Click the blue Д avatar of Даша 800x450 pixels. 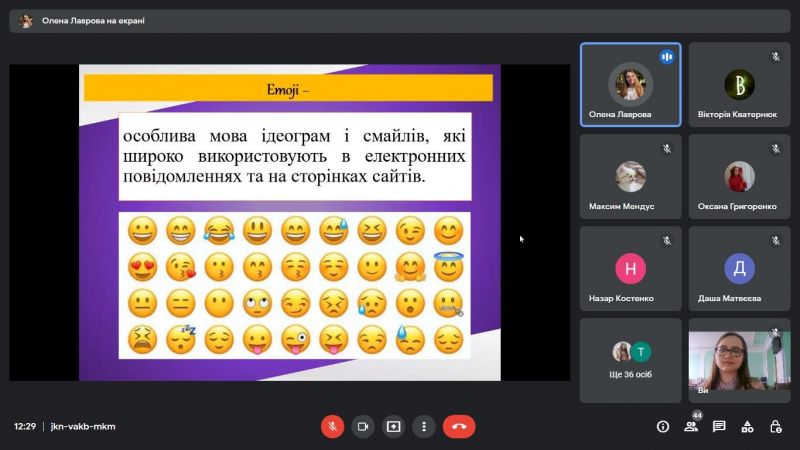point(739,268)
